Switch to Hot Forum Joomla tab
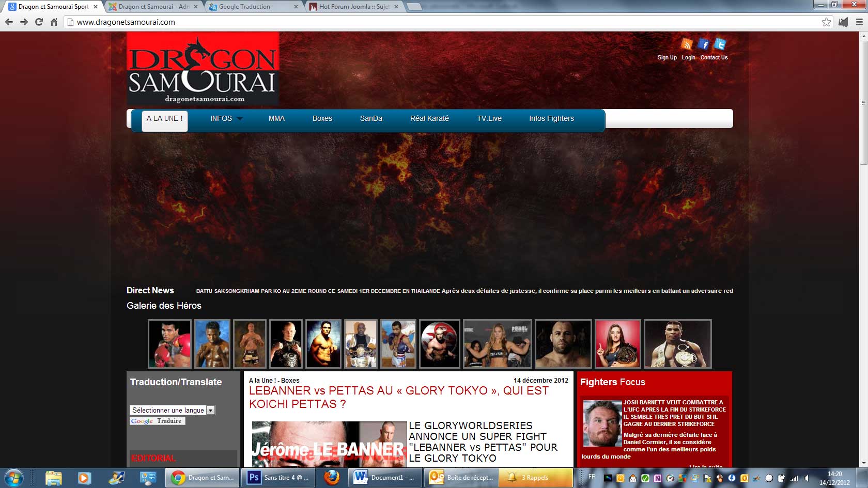The height and width of the screenshot is (488, 868). (x=353, y=7)
